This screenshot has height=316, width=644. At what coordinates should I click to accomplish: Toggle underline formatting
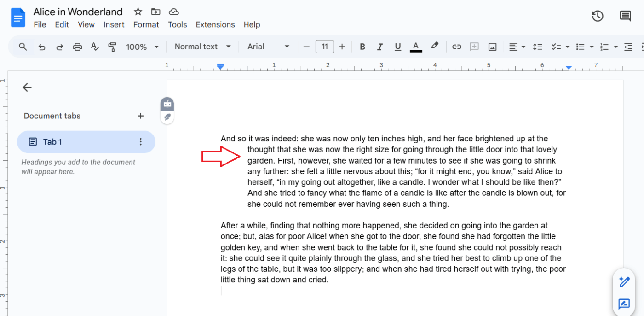click(x=397, y=47)
